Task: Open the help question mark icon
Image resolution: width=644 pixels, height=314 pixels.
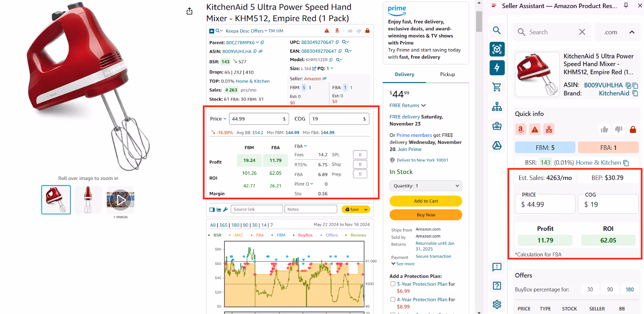Action: point(497,286)
